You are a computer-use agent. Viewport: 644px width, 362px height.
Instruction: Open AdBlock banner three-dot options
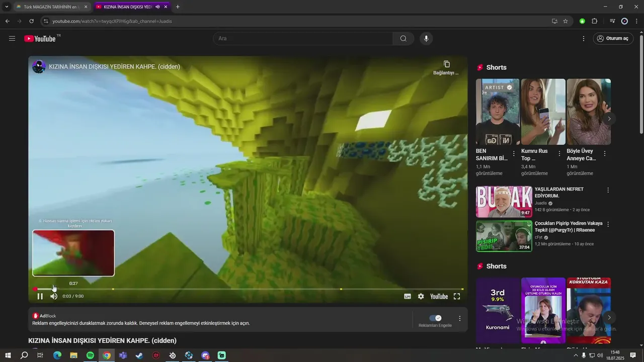(459, 318)
